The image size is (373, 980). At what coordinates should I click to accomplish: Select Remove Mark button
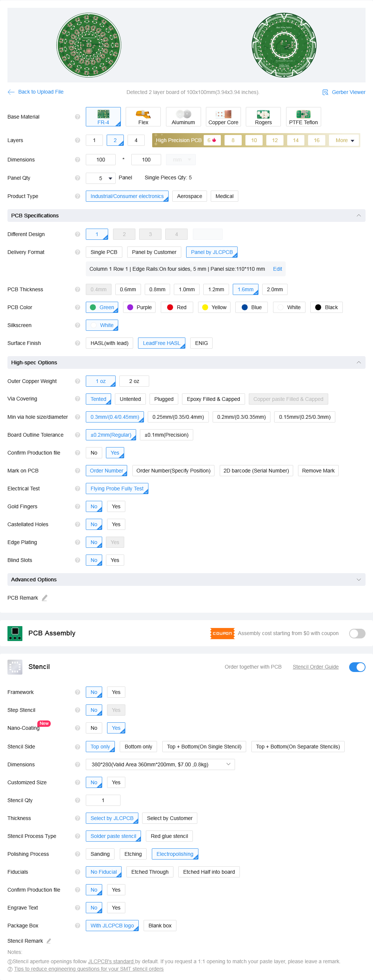318,471
